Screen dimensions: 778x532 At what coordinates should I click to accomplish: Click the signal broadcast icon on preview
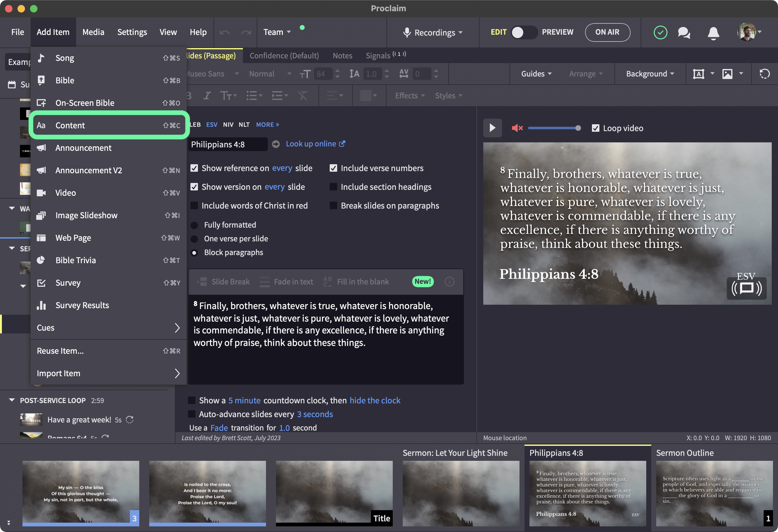point(746,288)
